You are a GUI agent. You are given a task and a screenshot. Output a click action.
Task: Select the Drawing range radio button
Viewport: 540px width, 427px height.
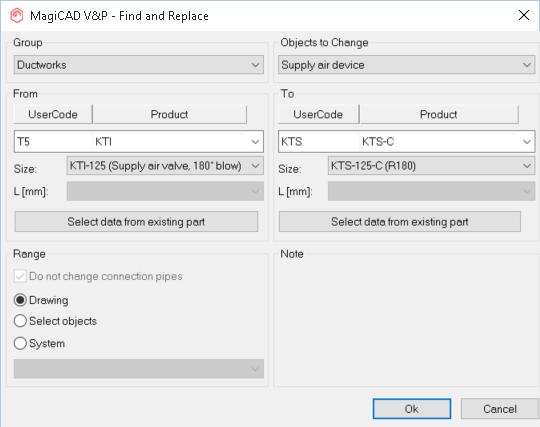[20, 300]
